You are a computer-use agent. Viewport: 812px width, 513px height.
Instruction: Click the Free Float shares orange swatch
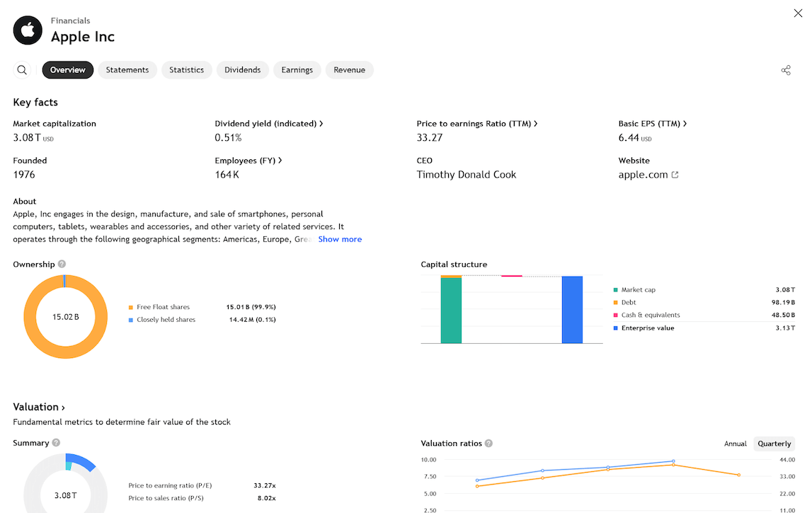pyautogui.click(x=131, y=308)
